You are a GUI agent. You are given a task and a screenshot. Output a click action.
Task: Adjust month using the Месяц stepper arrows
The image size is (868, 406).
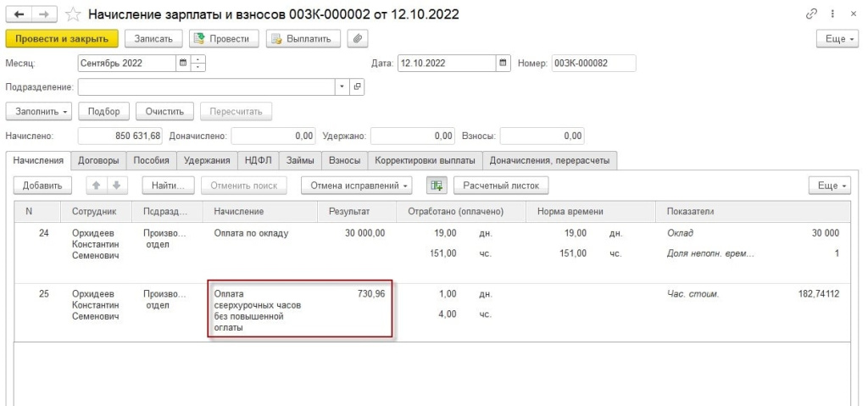click(199, 63)
